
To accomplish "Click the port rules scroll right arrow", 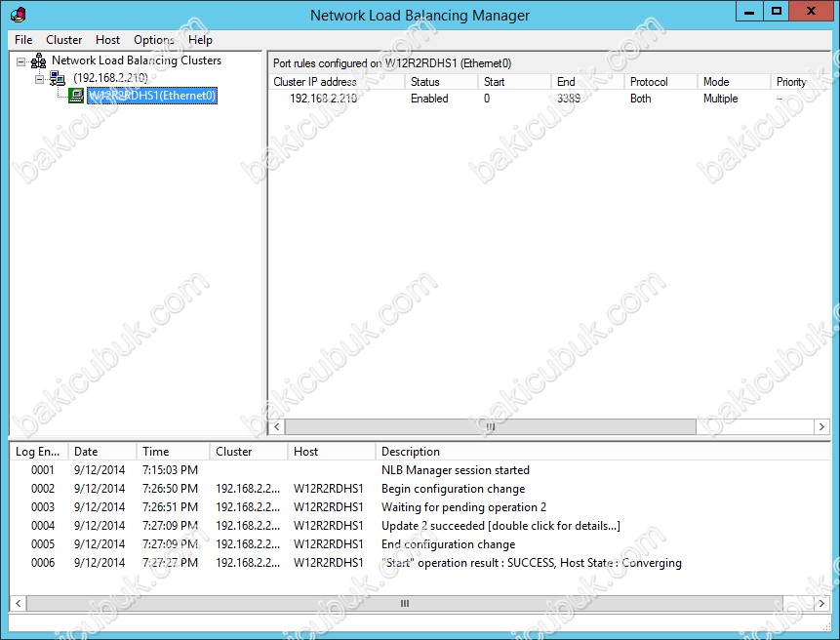I will point(821,427).
